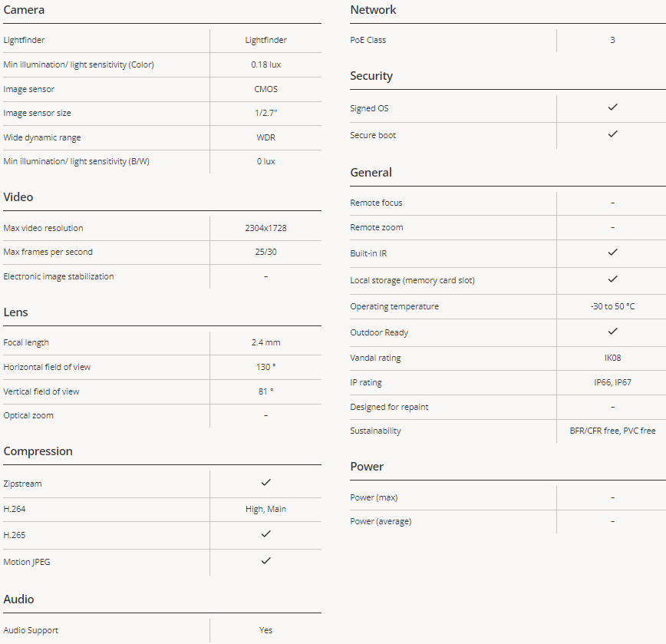The image size is (666, 644).
Task: Click the "Min illumination/ light sensitivity (Color)" label
Action: coord(78,64)
